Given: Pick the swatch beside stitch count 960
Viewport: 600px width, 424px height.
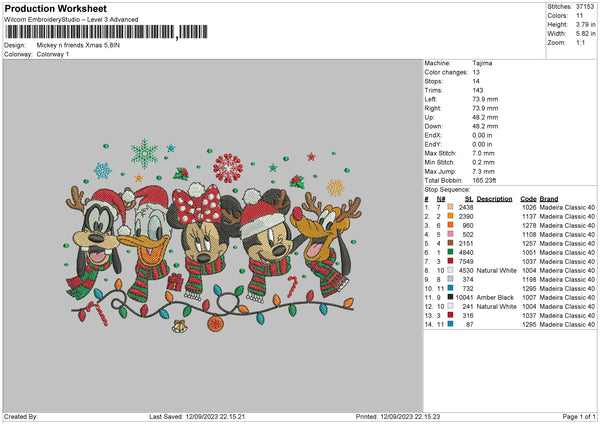Looking at the screenshot, I should point(450,225).
